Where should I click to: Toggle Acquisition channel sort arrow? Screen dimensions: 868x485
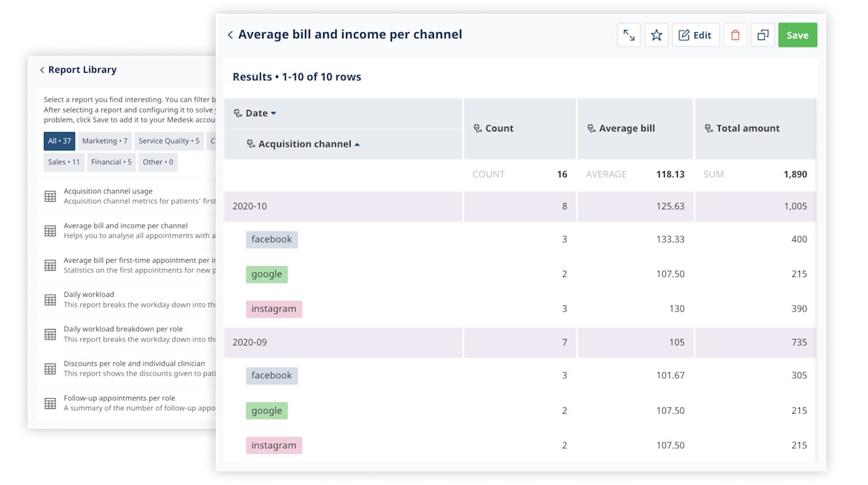357,144
